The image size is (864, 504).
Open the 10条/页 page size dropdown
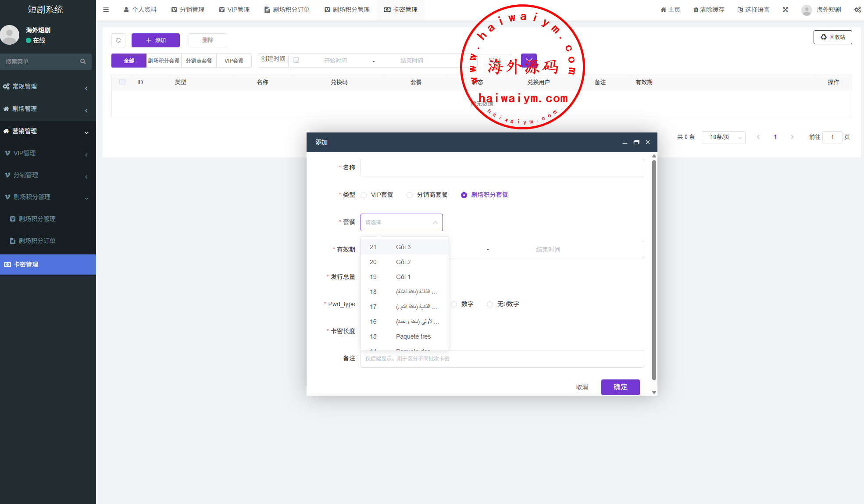[x=723, y=137]
